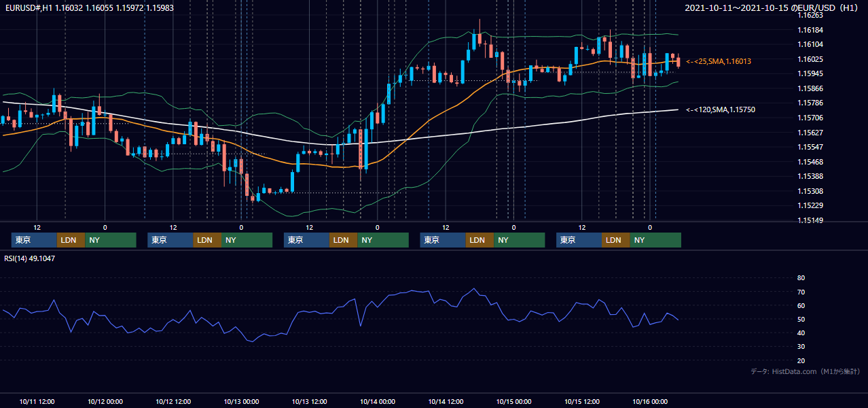Click price axis label 1.15866
The width and height of the screenshot is (868, 408).
(810, 88)
